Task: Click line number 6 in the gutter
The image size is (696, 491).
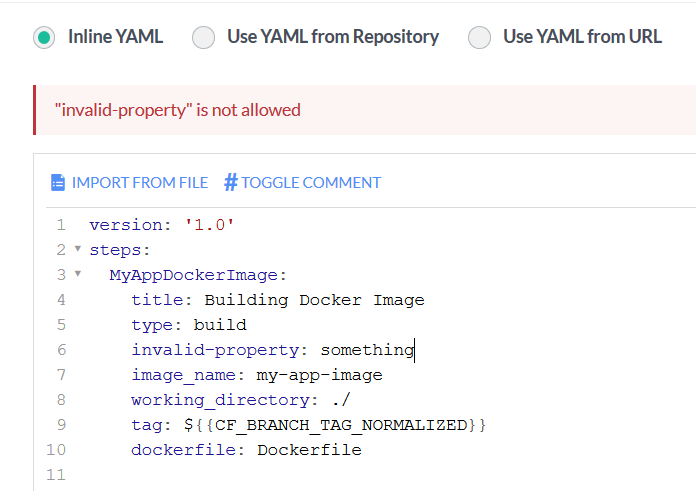Action: tap(61, 350)
